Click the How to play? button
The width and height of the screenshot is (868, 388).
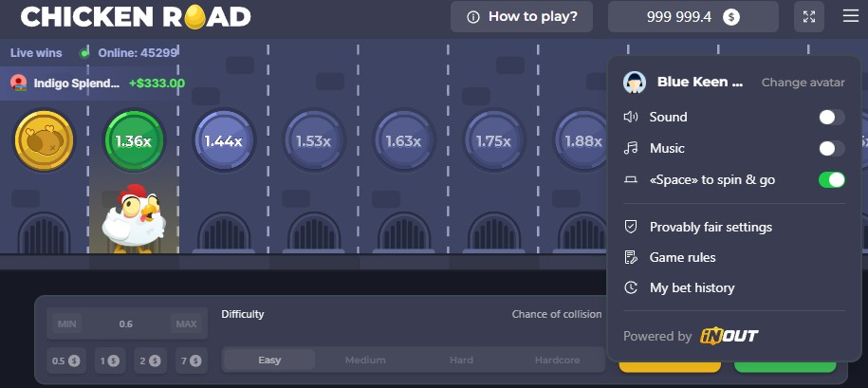(522, 17)
